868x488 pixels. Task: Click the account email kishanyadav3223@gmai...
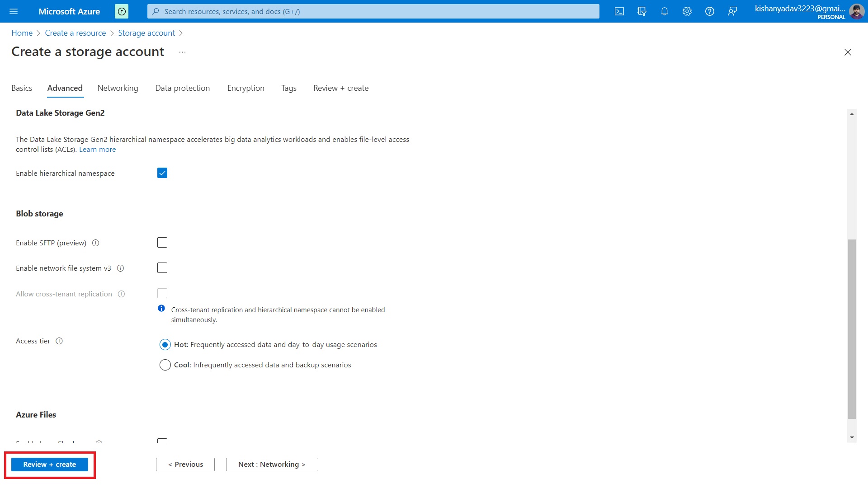[800, 9]
